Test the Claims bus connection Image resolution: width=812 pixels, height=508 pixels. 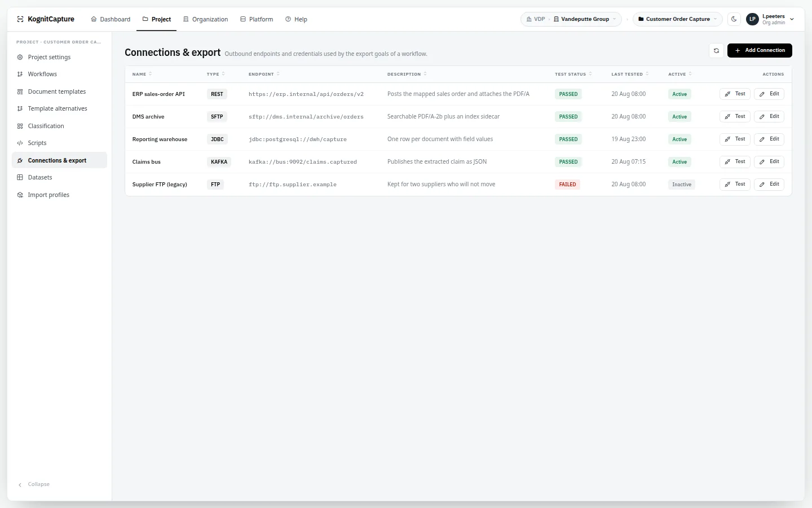[x=735, y=161]
